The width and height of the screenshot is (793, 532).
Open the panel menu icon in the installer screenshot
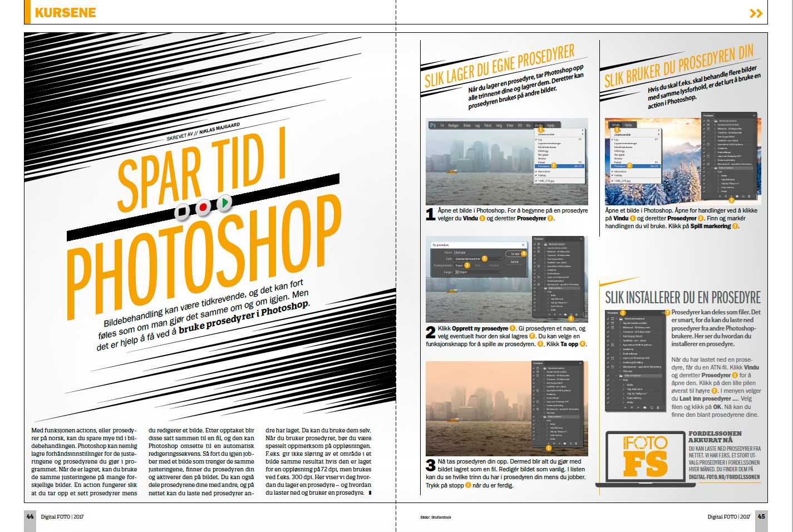click(662, 313)
